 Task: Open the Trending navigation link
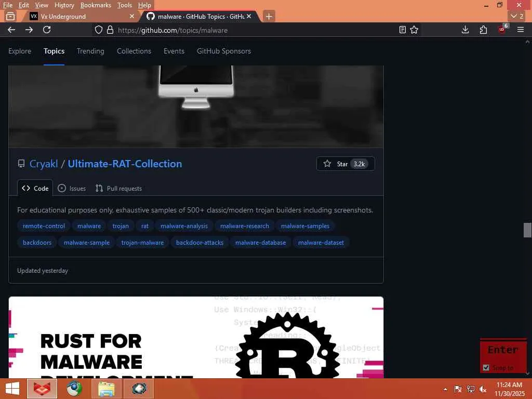pyautogui.click(x=90, y=51)
